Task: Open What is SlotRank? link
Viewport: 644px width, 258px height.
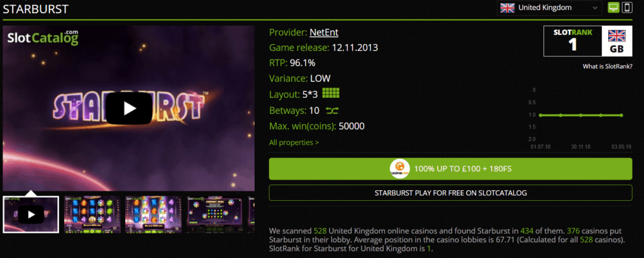Action: pos(608,67)
